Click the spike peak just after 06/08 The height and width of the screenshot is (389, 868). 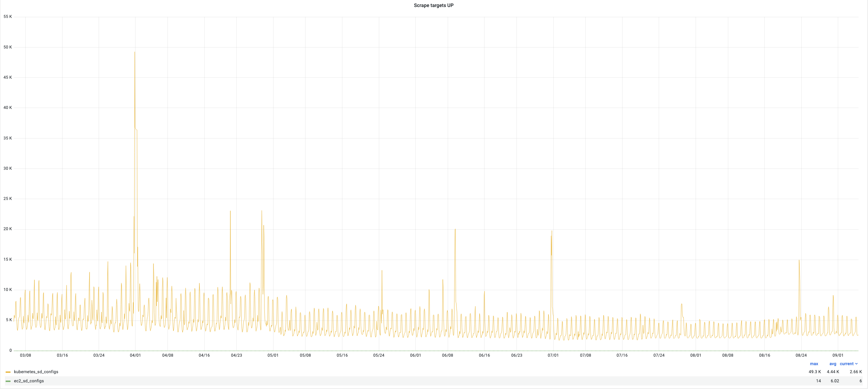point(455,229)
